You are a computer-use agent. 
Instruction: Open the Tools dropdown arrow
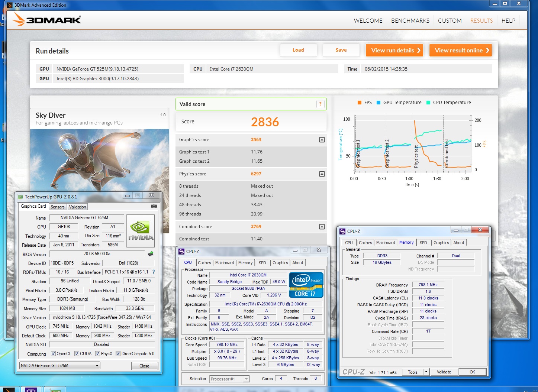[426, 372]
